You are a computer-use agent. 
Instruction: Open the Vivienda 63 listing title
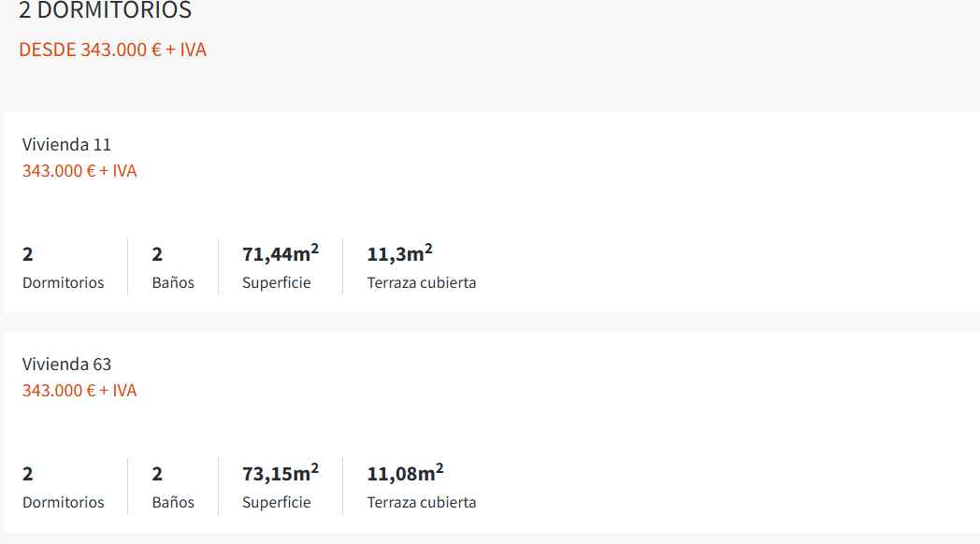(66, 365)
